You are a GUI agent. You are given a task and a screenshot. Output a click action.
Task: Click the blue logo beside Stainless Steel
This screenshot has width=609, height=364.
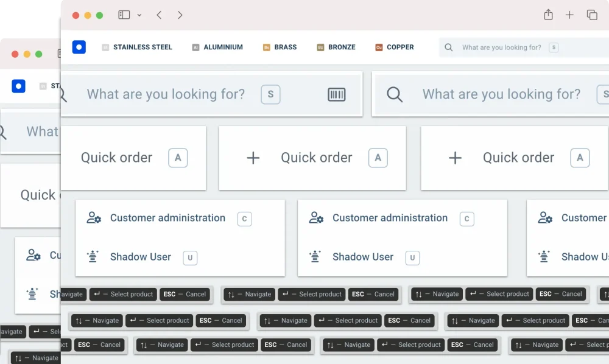[x=79, y=47]
